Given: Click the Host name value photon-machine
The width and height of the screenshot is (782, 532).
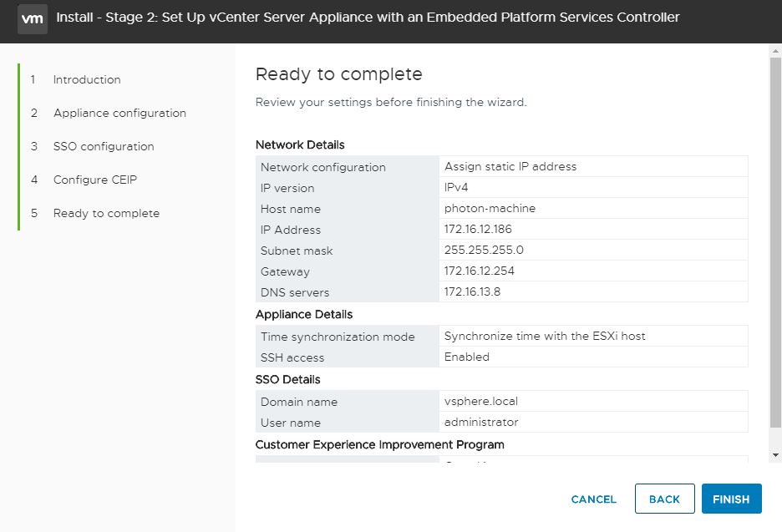Looking at the screenshot, I should click(x=490, y=209).
